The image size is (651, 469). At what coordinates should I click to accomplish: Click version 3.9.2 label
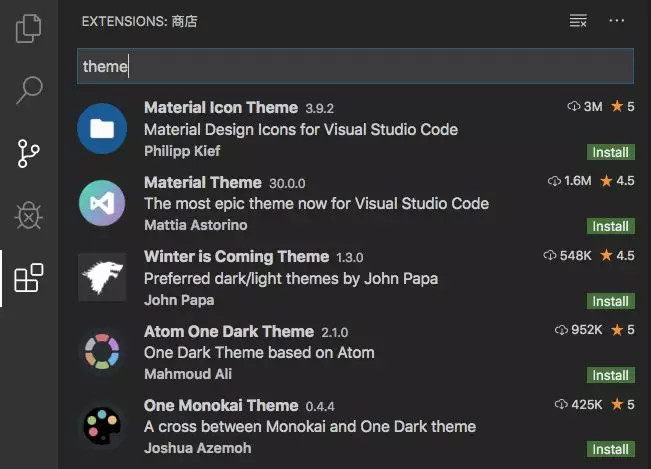point(319,109)
